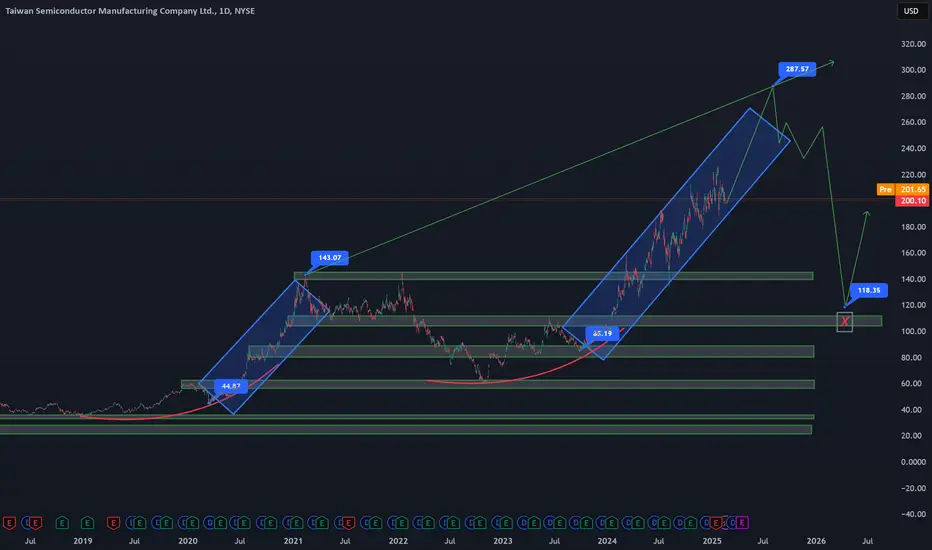Select the red X marked box drawing
The image size is (932, 550).
click(x=845, y=322)
